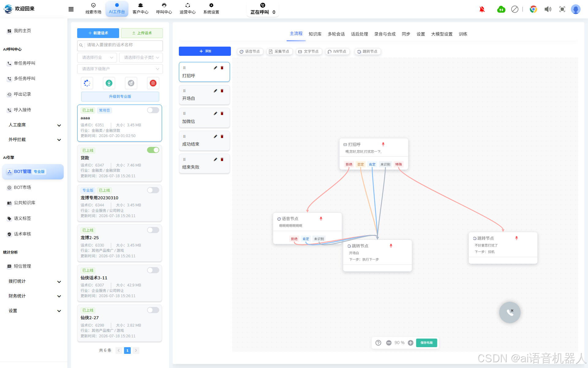Edit the 打招呼 flow with pencil icon

pyautogui.click(x=215, y=68)
